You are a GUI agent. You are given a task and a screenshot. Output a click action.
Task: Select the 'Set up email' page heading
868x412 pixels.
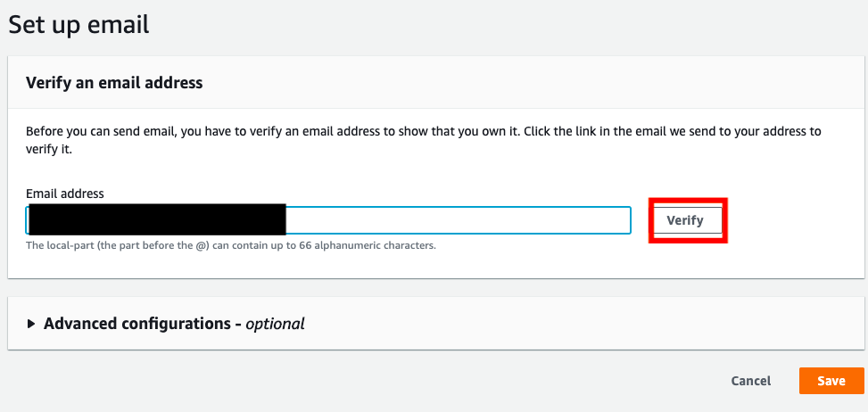pyautogui.click(x=79, y=25)
